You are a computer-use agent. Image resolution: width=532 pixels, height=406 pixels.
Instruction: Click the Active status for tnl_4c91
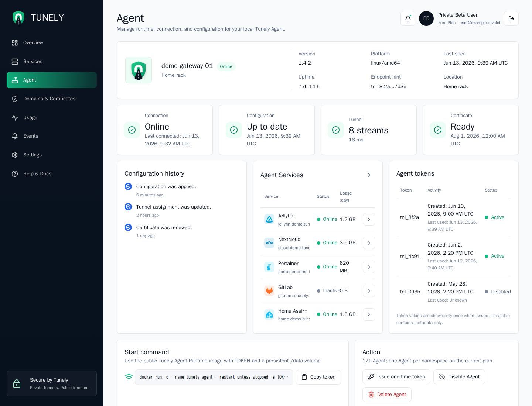495,256
